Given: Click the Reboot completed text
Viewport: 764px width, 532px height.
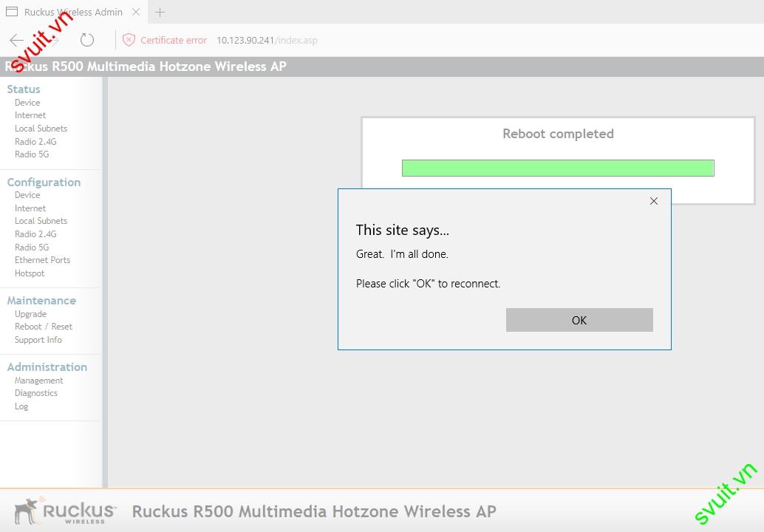Looking at the screenshot, I should [x=558, y=134].
